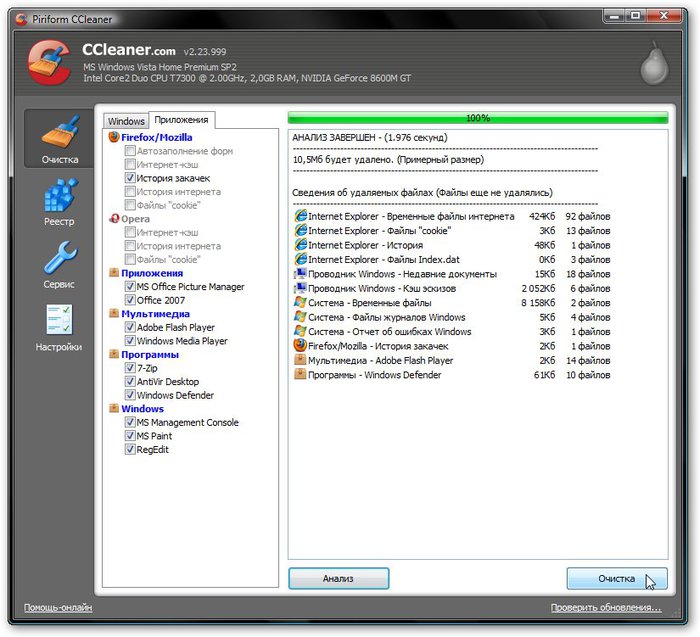Click Explorer icon beside Кэш эскизов
This screenshot has width=700, height=637.
point(300,288)
